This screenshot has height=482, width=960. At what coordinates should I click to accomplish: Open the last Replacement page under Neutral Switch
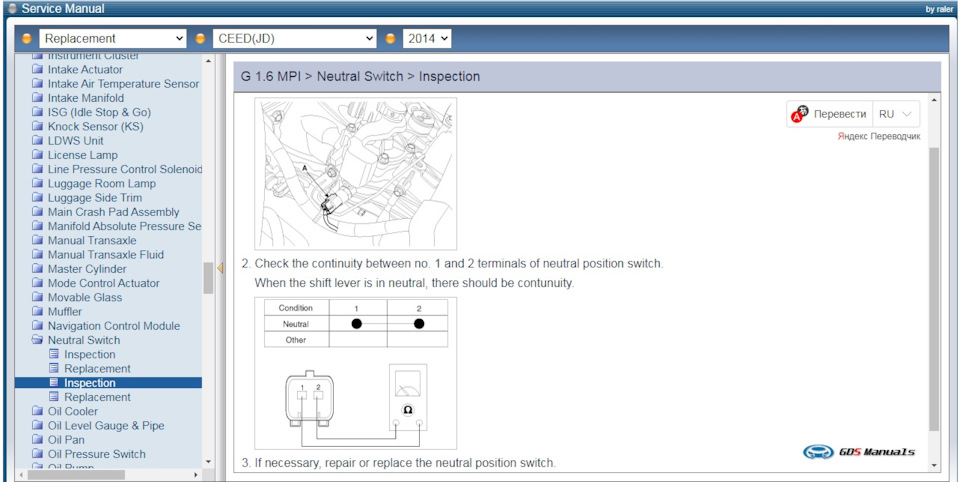97,397
